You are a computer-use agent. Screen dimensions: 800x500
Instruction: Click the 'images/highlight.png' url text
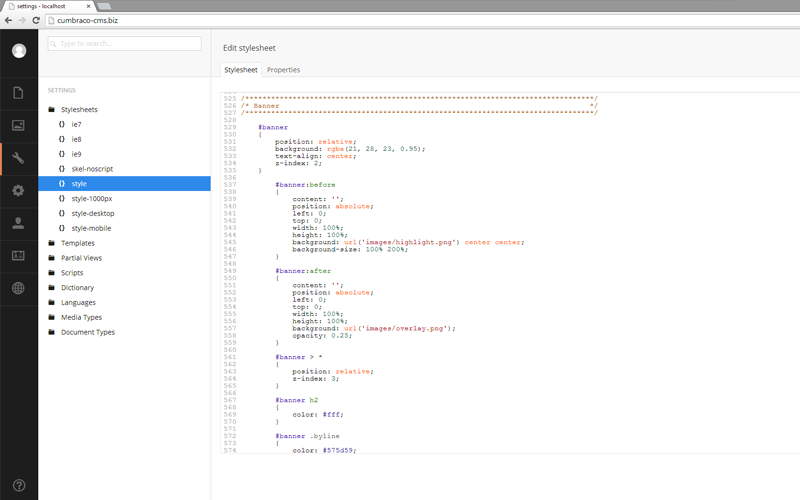pos(407,242)
